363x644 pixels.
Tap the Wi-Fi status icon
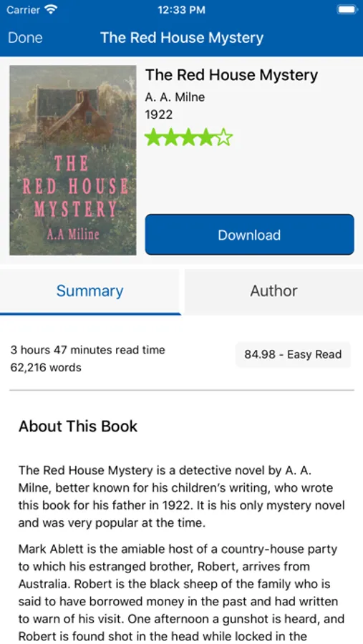click(52, 10)
